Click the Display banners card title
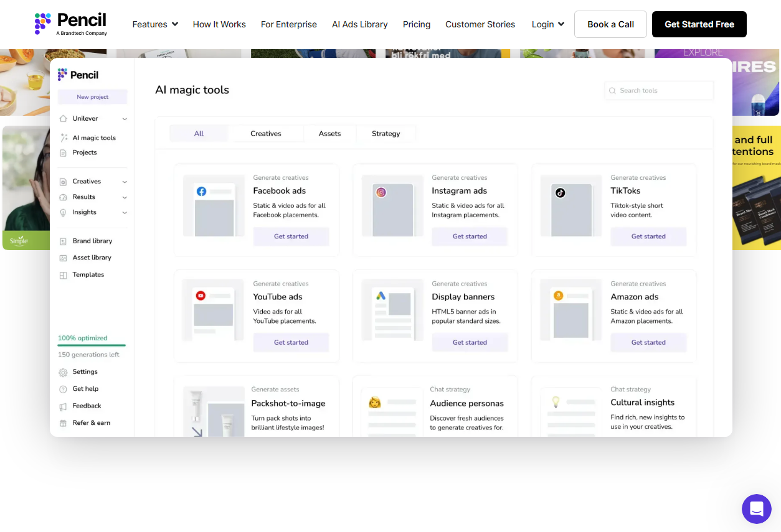Screen dimensions: 781x532 tap(463, 297)
